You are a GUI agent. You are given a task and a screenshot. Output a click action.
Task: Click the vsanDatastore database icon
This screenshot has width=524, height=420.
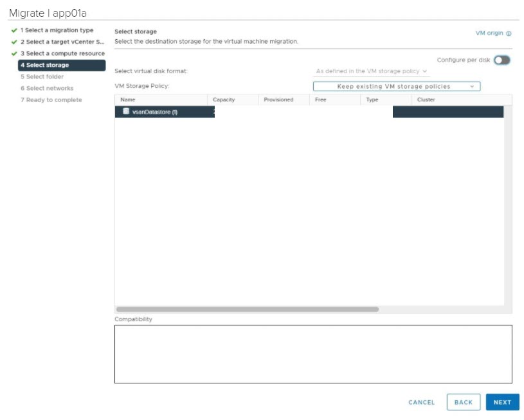click(x=126, y=111)
